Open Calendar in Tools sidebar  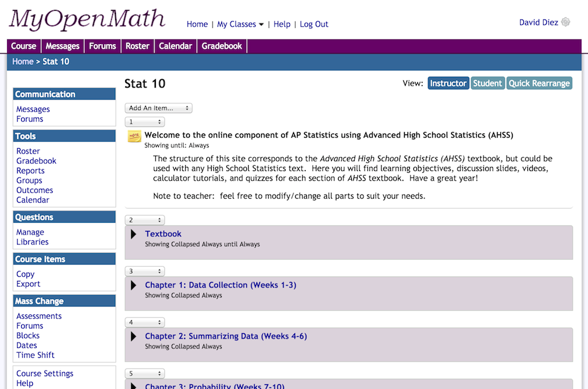point(32,200)
